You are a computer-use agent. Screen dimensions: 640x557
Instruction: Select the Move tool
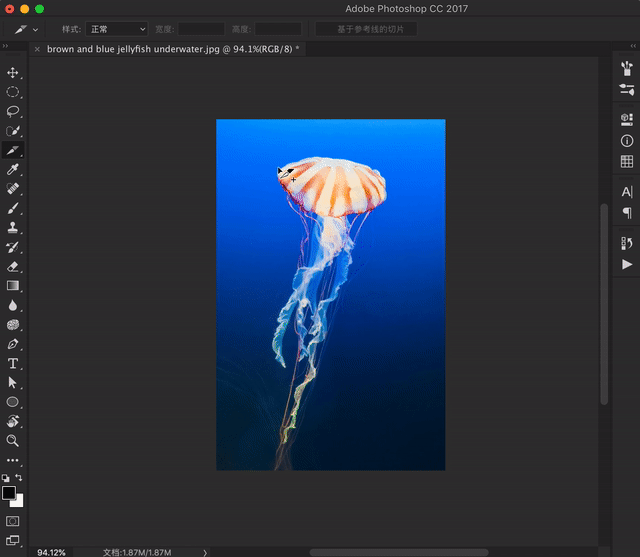point(13,72)
